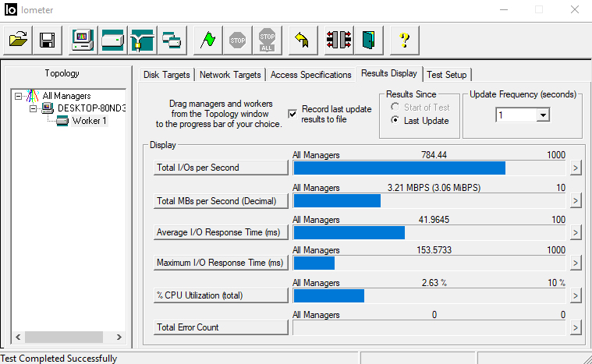Start a new manager
Image resolution: width=592 pixels, height=364 pixels.
[x=82, y=39]
